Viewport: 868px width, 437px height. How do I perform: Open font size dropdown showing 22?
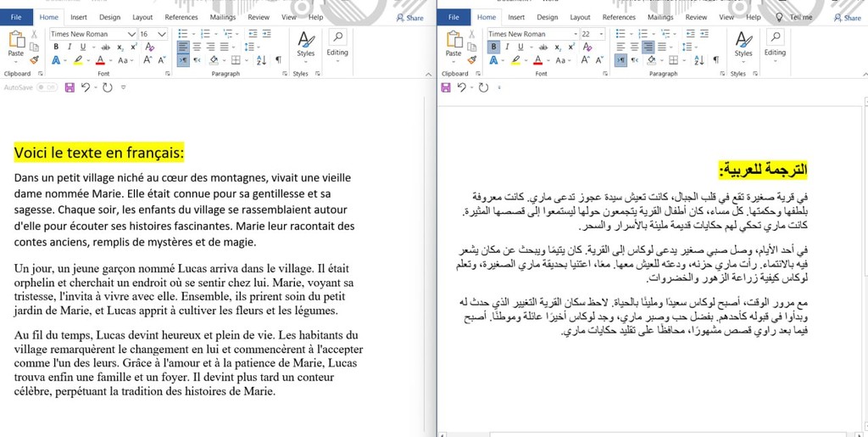[x=601, y=34]
